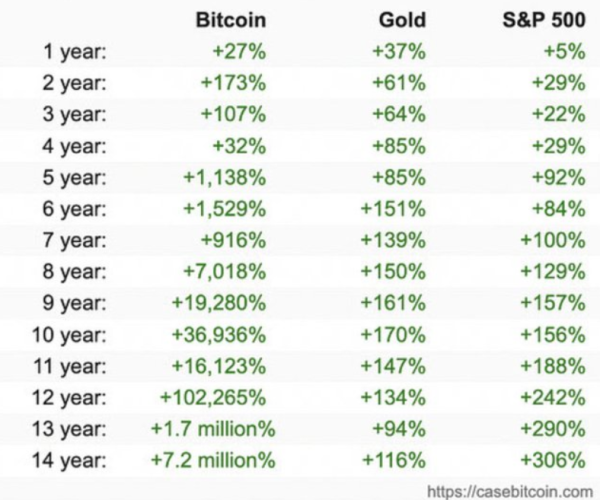Click S&P 500 +306% value
Image resolution: width=600 pixels, height=500 pixels.
553,459
